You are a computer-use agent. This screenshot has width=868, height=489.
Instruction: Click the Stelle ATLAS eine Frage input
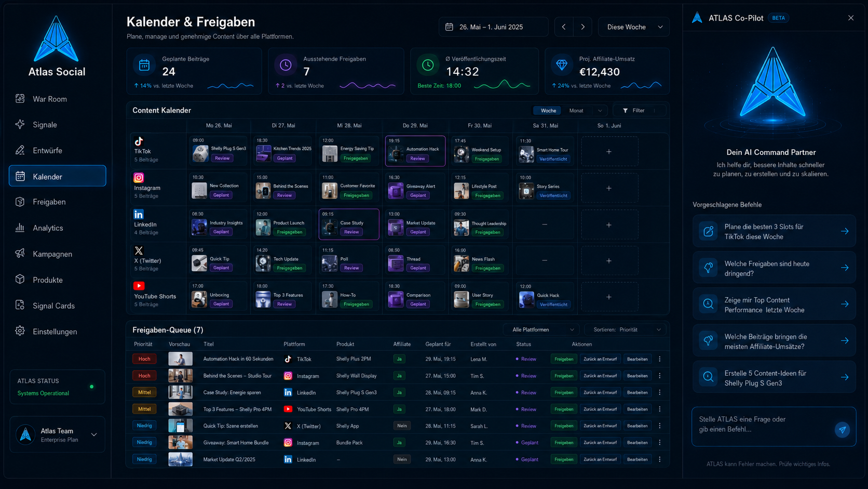(763, 424)
